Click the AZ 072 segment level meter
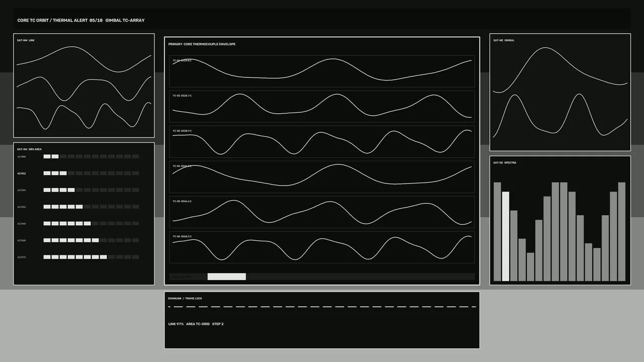The height and width of the screenshot is (362, 644). [x=91, y=257]
